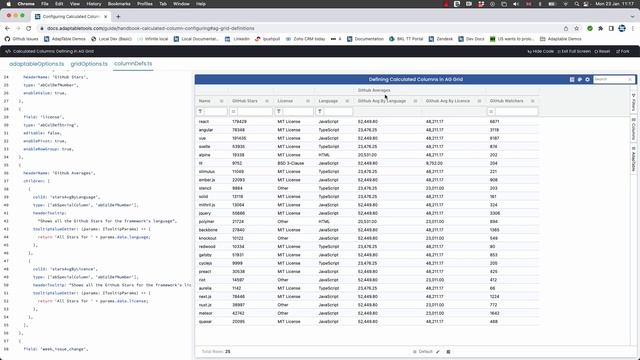640x360 pixels.
Task: Click the grid quick search field
Action: click(610, 79)
